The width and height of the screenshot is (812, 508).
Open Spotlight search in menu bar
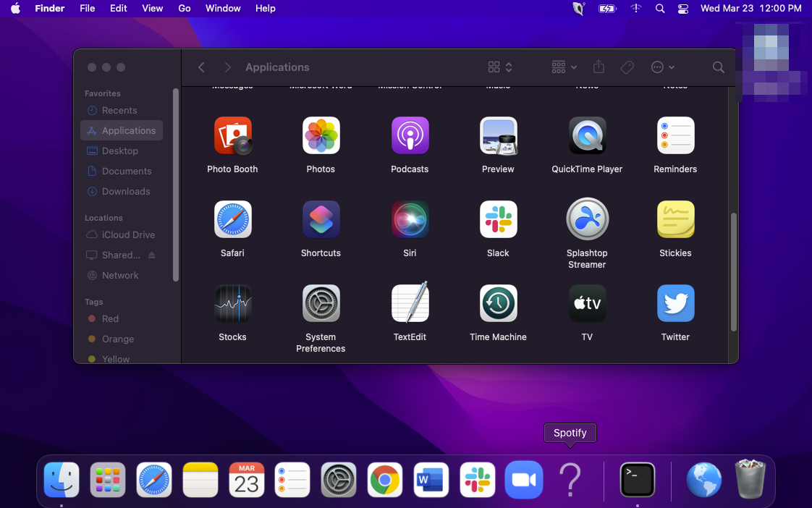pyautogui.click(x=660, y=8)
